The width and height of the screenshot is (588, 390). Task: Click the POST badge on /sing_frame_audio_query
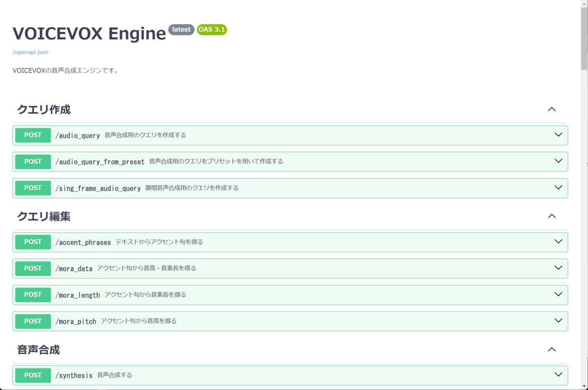[x=32, y=188]
